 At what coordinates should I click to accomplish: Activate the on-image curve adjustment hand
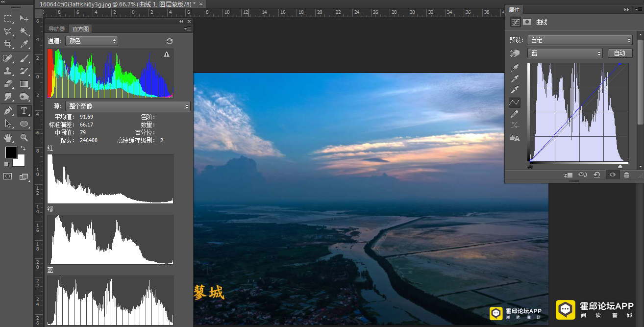tap(515, 53)
